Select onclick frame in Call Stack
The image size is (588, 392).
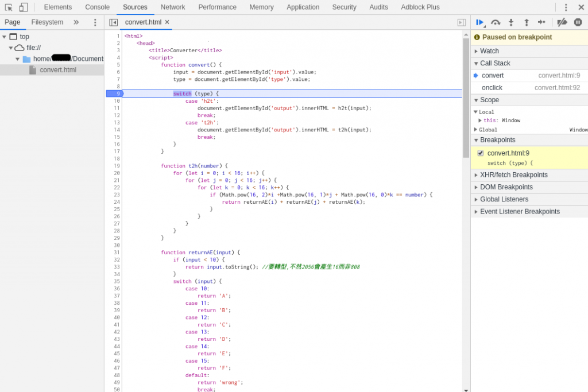tap(492, 88)
